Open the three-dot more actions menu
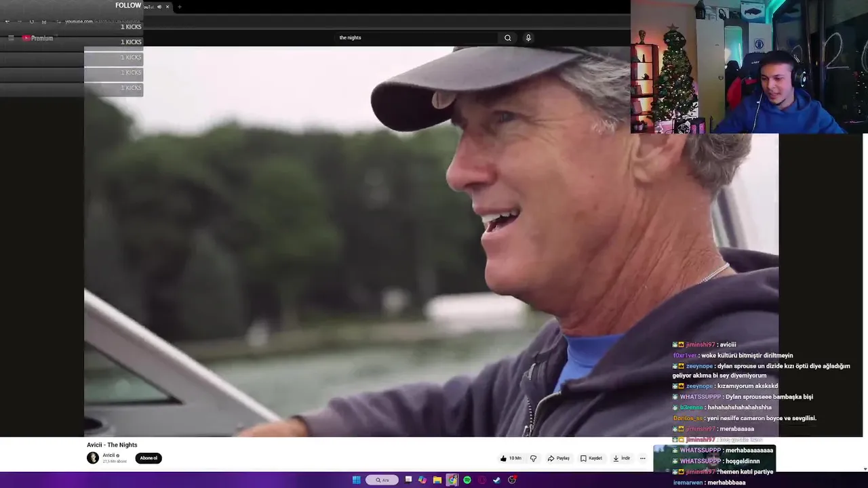The height and width of the screenshot is (488, 868). pos(643,458)
